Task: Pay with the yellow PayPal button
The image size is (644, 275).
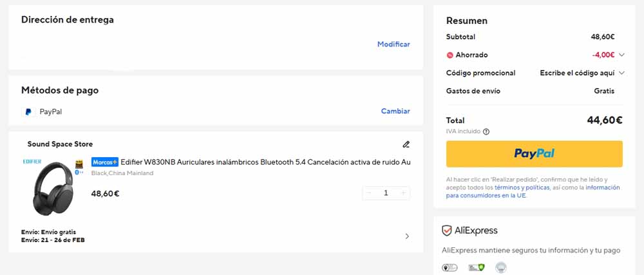Action: (x=535, y=154)
